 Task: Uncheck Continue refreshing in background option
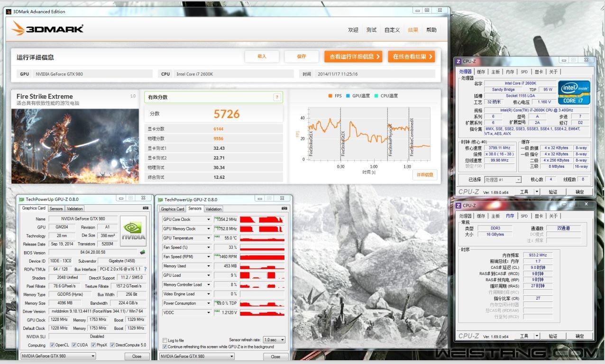(x=165, y=346)
